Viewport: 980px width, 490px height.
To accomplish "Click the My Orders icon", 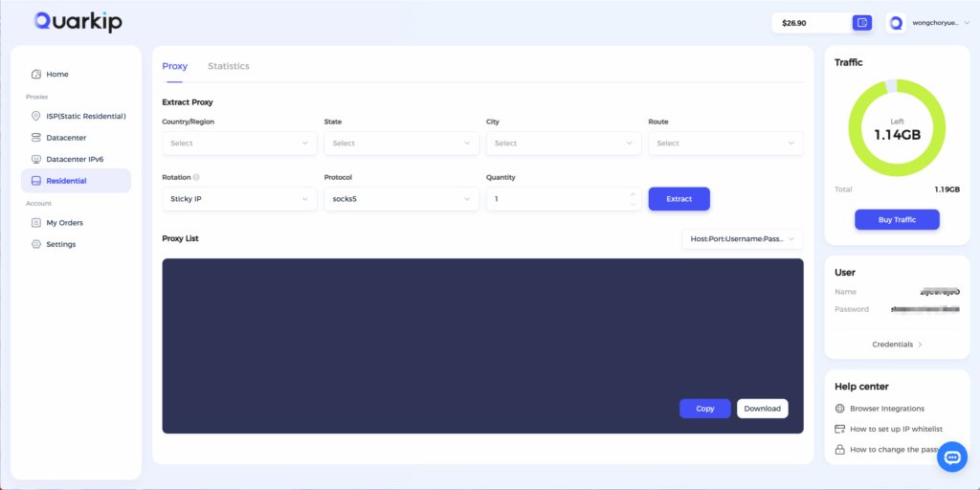I will click(x=36, y=222).
